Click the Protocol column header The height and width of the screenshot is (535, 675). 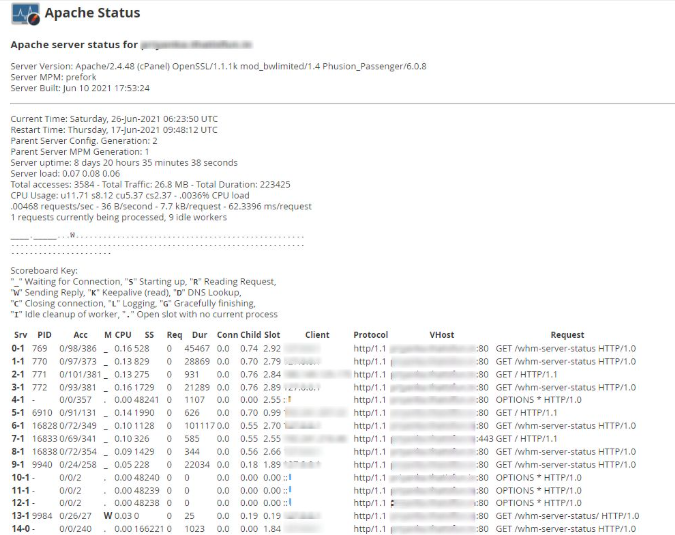[371, 335]
